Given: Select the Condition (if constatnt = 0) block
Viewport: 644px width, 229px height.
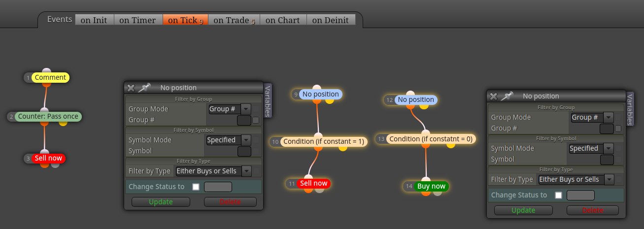Looking at the screenshot, I should [x=431, y=139].
